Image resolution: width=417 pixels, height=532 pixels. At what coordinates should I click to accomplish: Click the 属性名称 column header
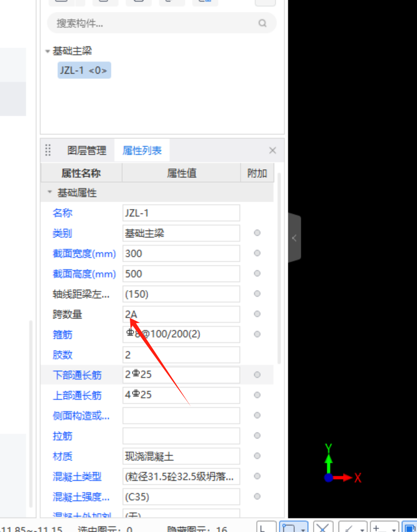(x=81, y=173)
